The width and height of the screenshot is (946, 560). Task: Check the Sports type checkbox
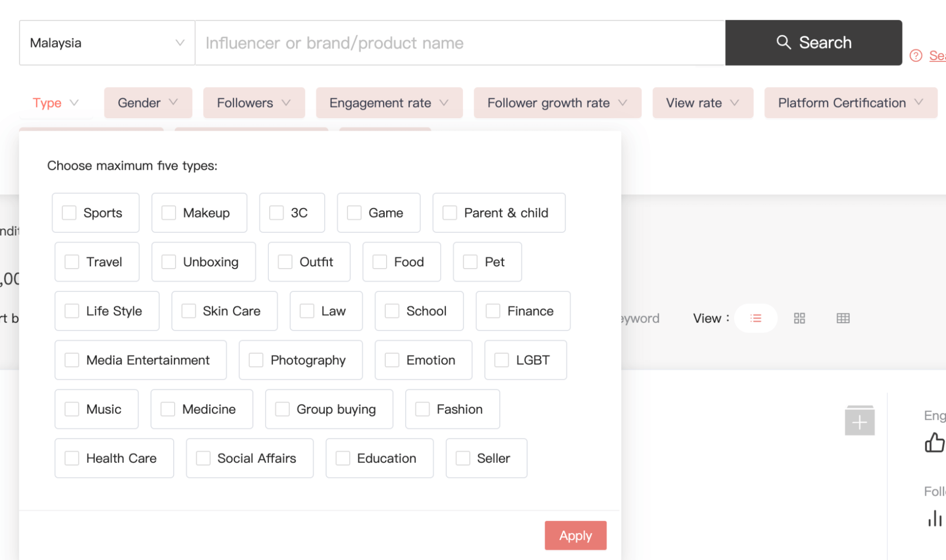point(69,213)
